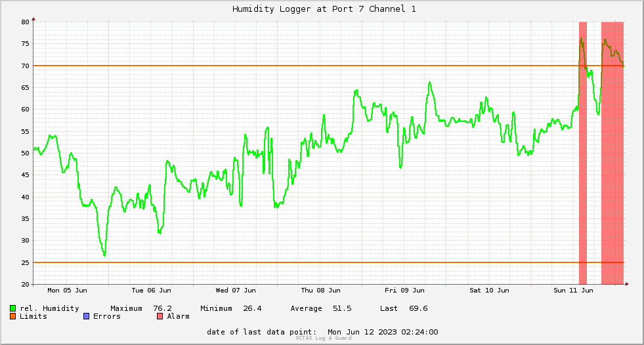
Task: Click the 'Errors' legend label
Action: (107, 316)
